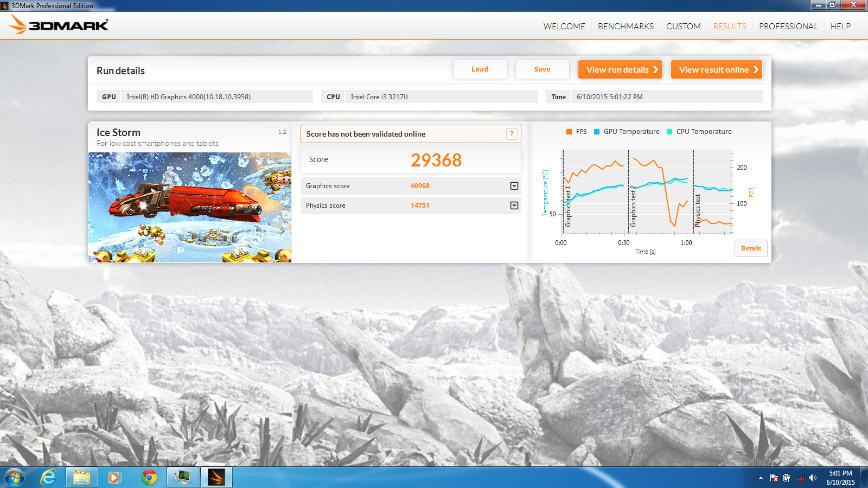The width and height of the screenshot is (868, 488).
Task: Open the BENCHMARKS tab
Action: tap(626, 26)
